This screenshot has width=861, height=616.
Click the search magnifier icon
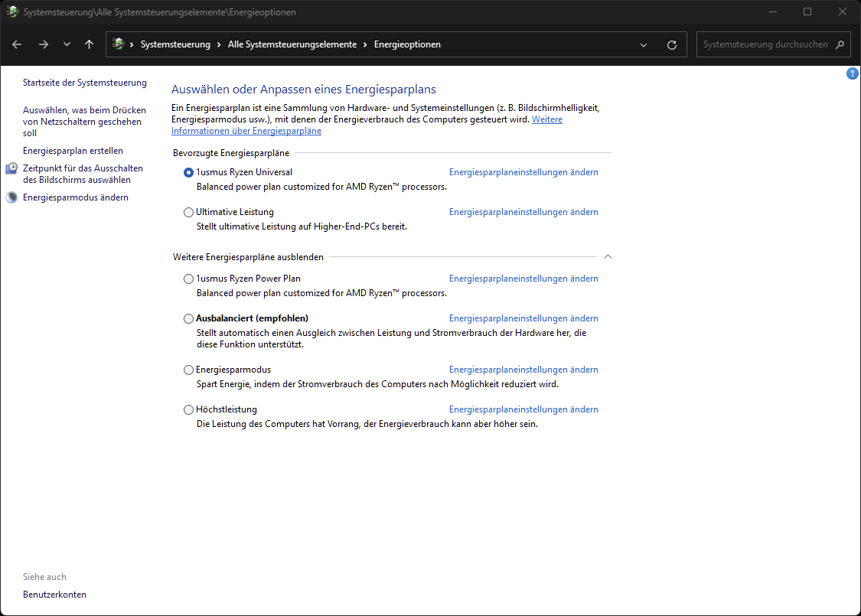840,44
